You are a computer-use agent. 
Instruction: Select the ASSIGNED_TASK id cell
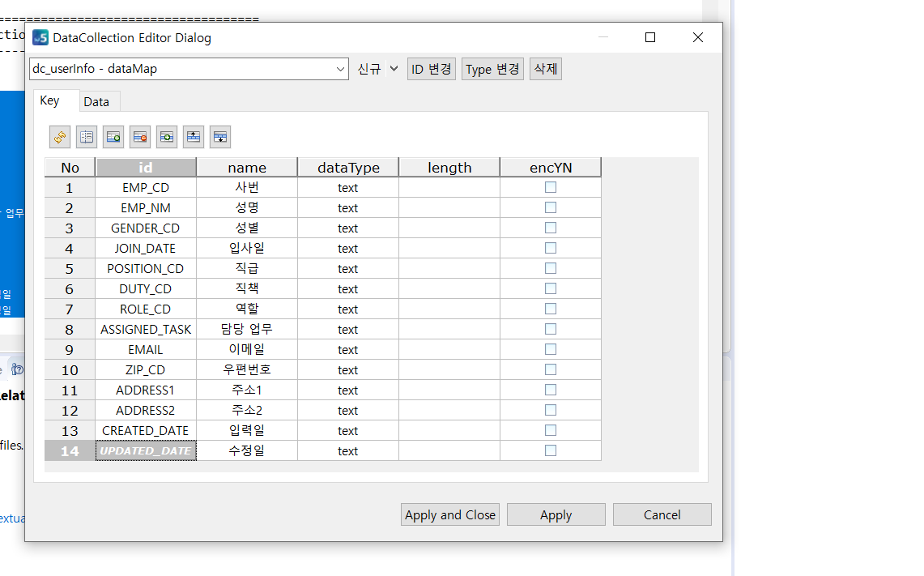point(146,330)
